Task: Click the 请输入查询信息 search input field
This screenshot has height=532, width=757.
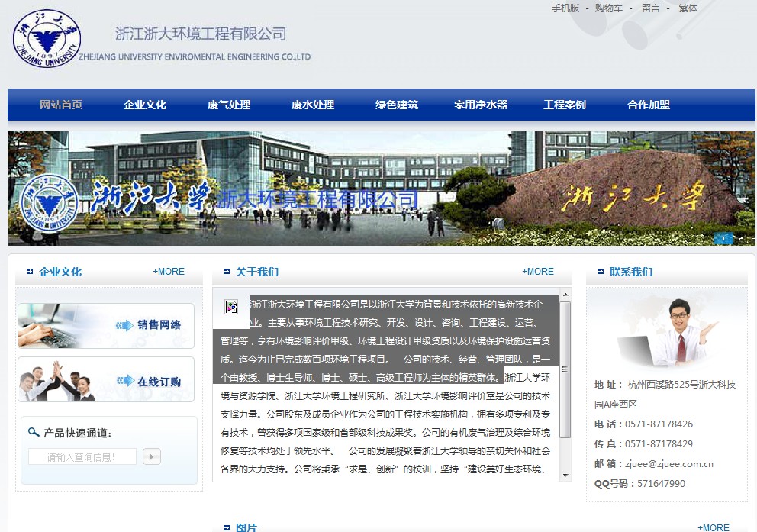Action: [x=82, y=457]
